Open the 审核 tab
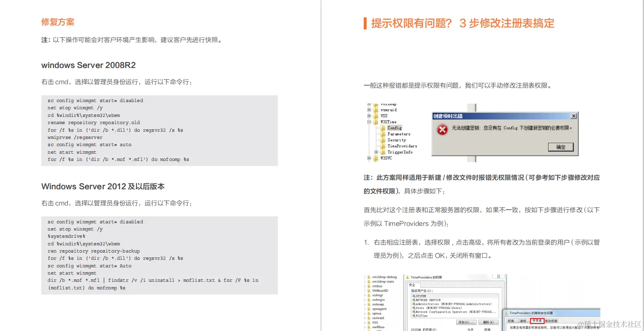This screenshot has height=331, width=644. pos(523,321)
